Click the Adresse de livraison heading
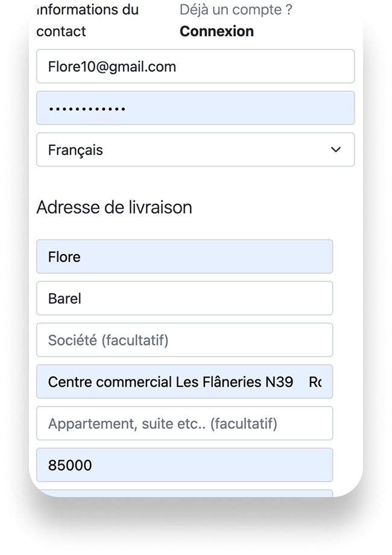 [114, 207]
